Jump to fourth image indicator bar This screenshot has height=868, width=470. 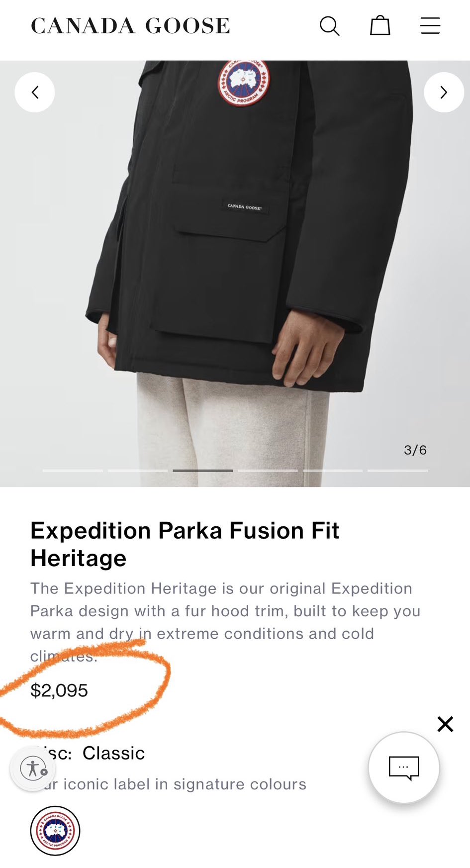click(268, 471)
